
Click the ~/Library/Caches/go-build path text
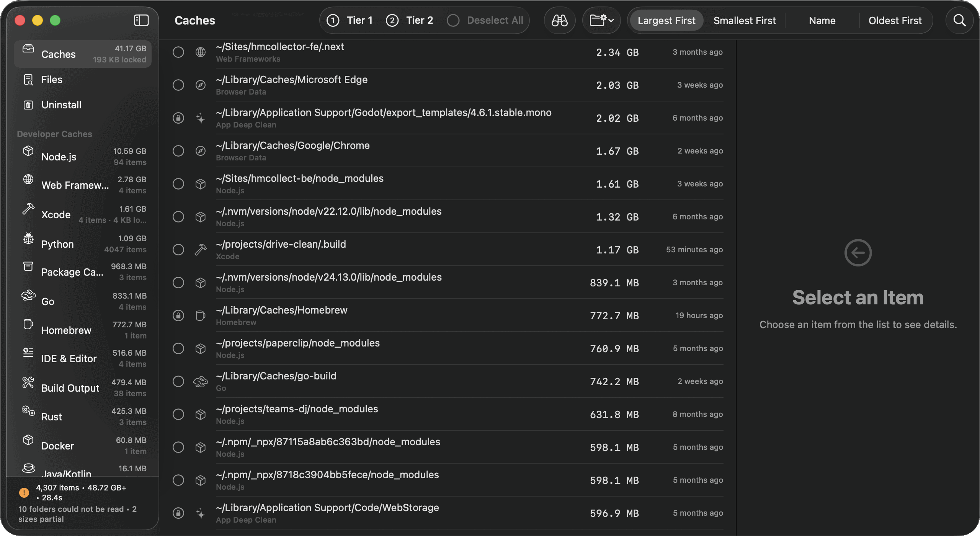click(x=276, y=376)
